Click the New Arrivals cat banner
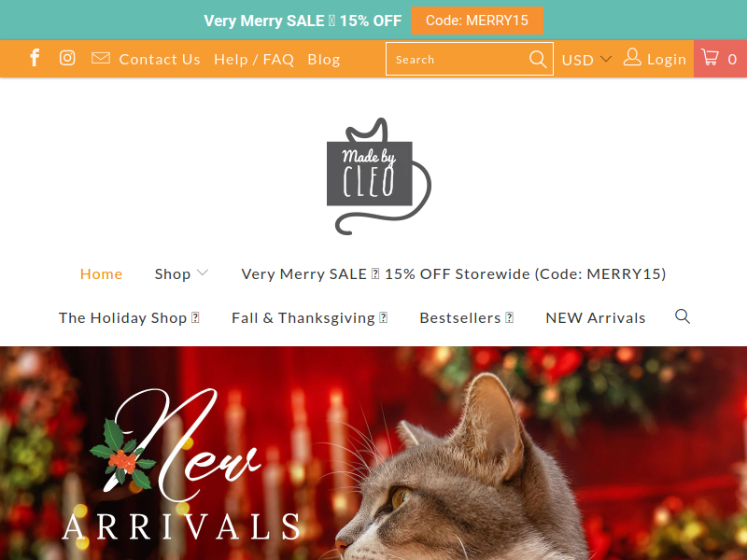747x560 pixels. click(x=373, y=454)
